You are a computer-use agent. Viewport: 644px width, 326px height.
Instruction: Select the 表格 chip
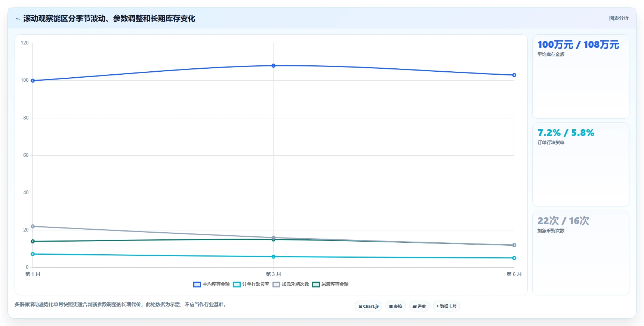[x=395, y=306]
